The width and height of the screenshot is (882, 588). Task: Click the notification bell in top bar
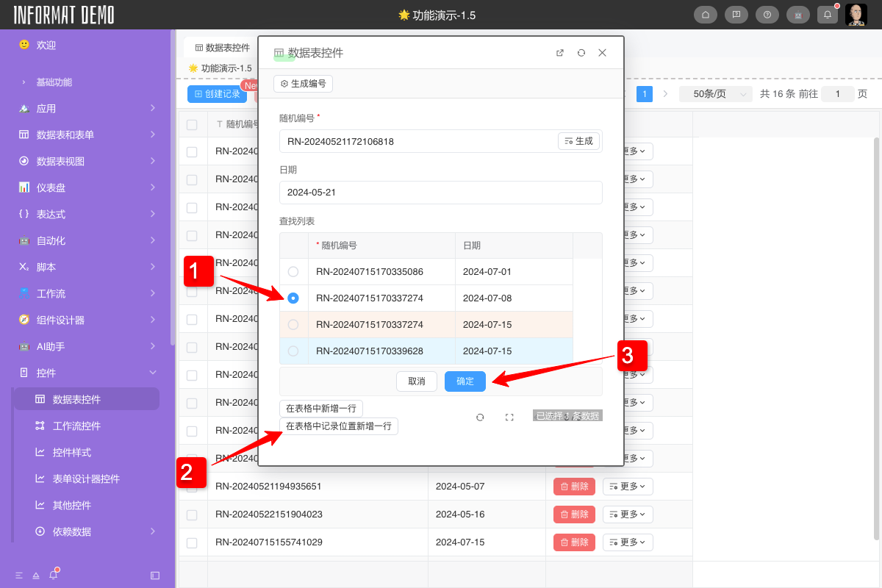click(828, 15)
